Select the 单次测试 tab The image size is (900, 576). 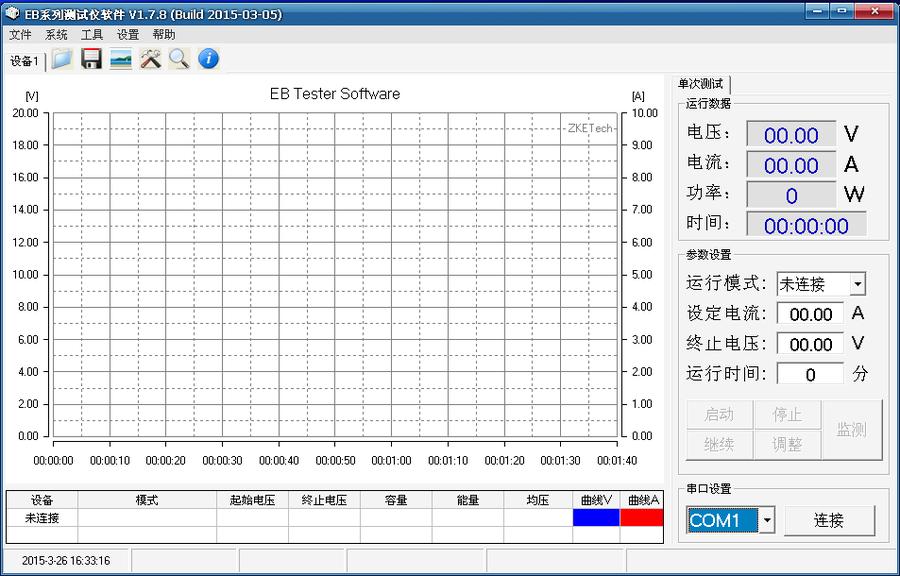point(701,84)
